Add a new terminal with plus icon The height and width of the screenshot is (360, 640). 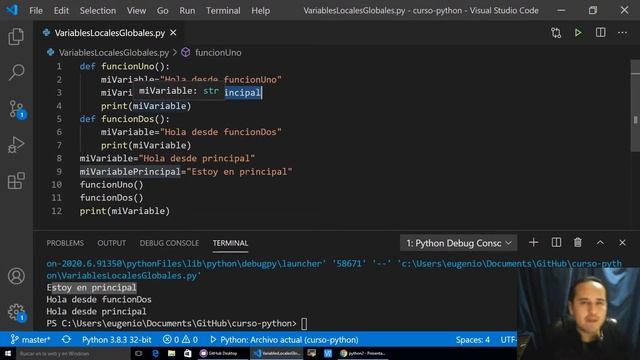coord(533,243)
